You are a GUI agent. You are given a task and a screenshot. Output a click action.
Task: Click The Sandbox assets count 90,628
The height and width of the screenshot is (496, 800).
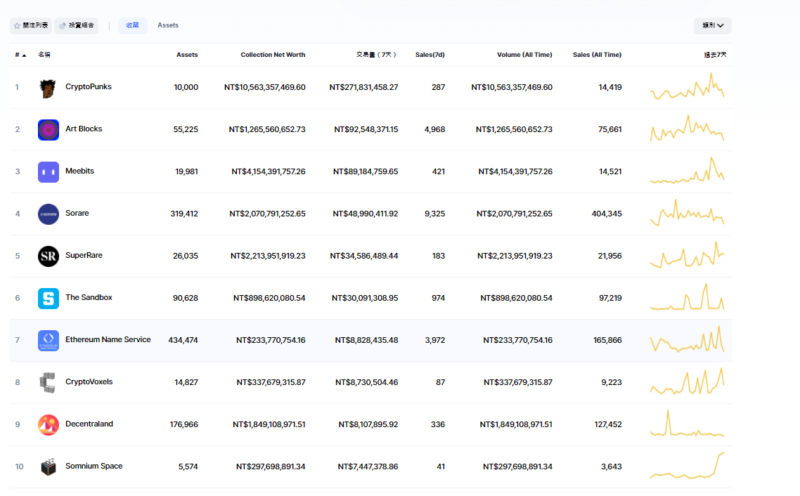[185, 298]
